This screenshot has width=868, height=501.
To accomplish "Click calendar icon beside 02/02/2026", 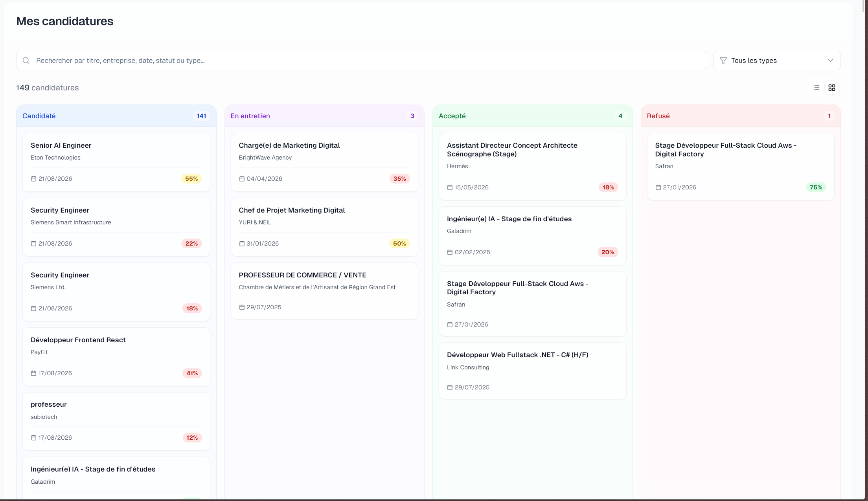I will pyautogui.click(x=450, y=252).
